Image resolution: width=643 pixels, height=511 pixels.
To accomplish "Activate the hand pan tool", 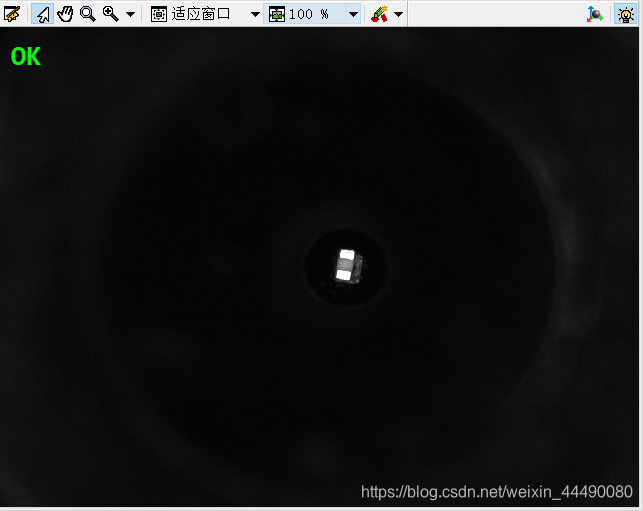I will point(65,14).
